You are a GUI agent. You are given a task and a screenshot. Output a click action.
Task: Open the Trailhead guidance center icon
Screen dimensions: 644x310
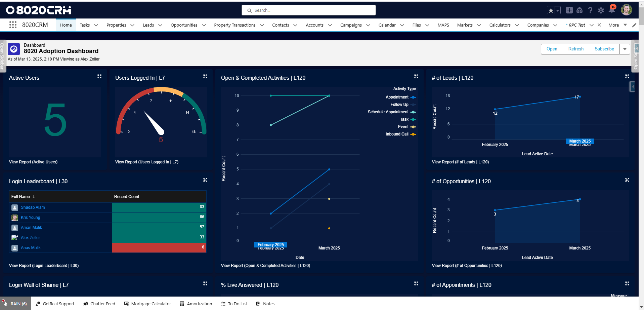[x=579, y=10]
